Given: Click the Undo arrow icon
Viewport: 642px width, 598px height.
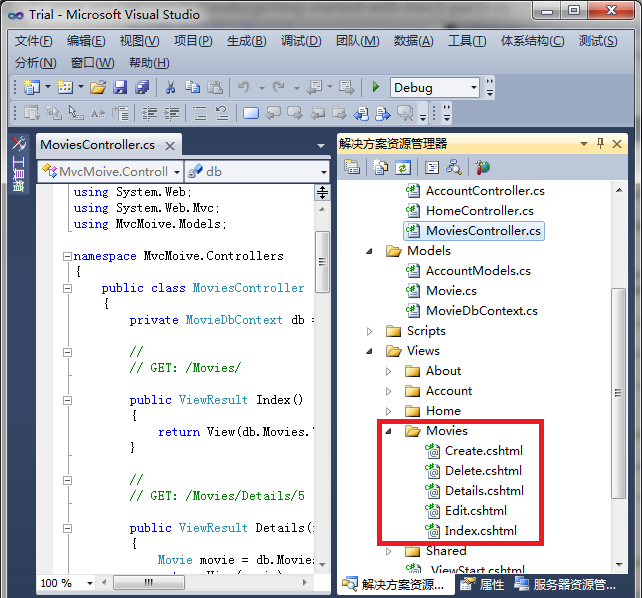Looking at the screenshot, I should point(244,87).
